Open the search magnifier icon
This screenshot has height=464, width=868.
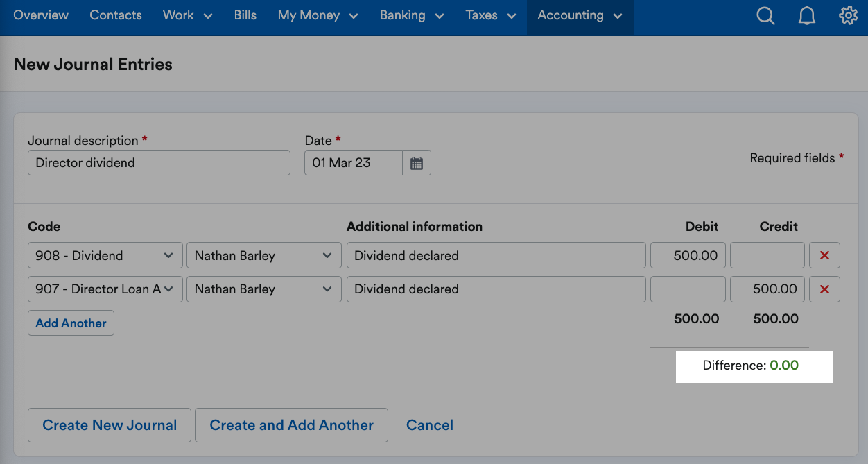coord(765,15)
